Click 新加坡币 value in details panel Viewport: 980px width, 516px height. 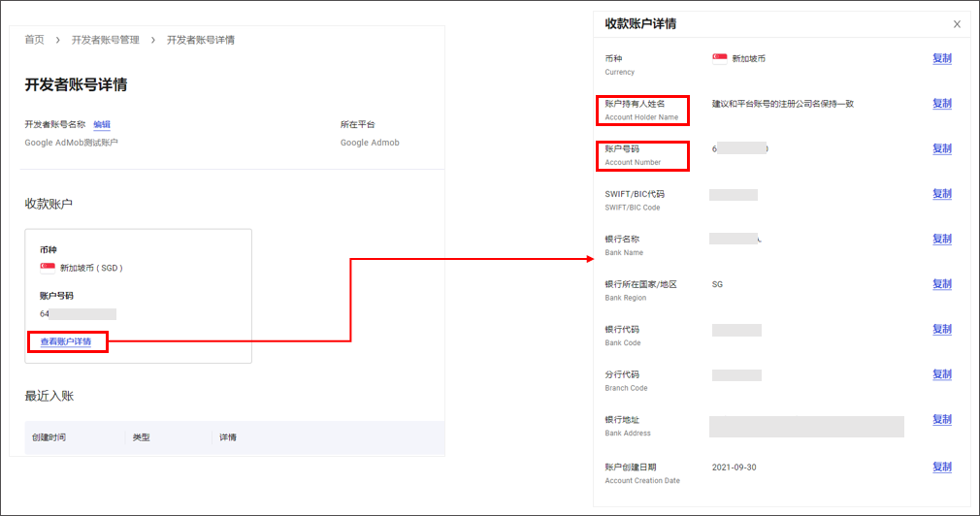click(748, 59)
